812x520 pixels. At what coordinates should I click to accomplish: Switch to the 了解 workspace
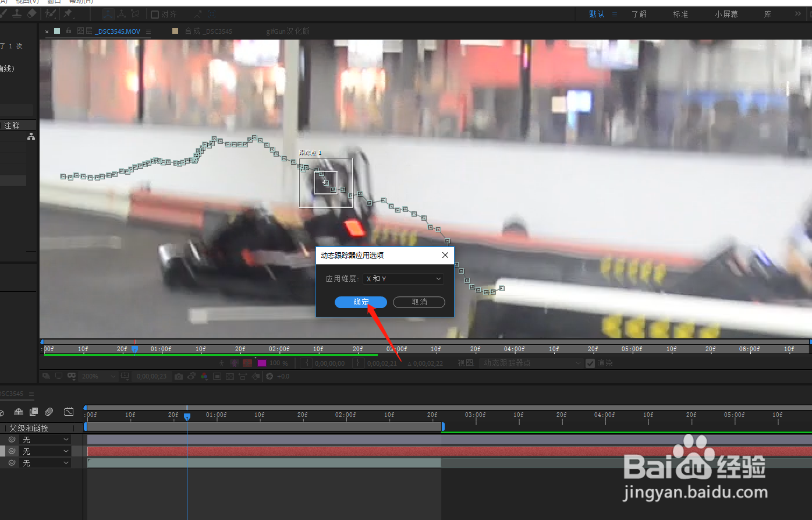639,14
